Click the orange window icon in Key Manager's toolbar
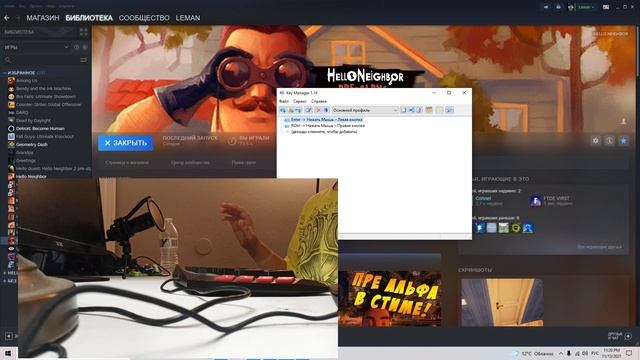This screenshot has width=640, height=360. click(x=429, y=110)
